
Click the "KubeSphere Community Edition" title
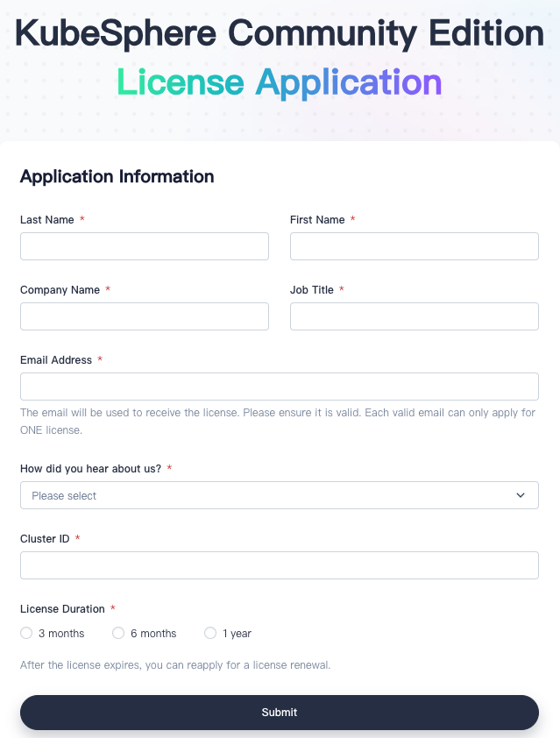pyautogui.click(x=280, y=33)
